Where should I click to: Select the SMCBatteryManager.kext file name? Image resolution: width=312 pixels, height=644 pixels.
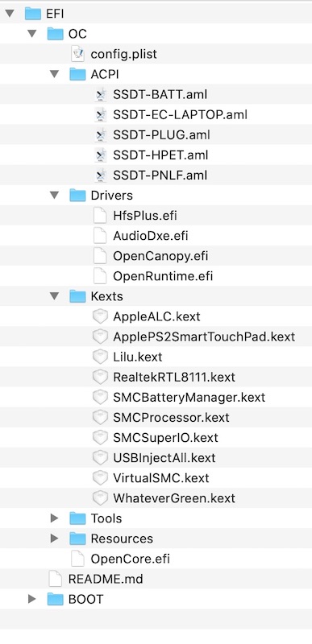189,397
